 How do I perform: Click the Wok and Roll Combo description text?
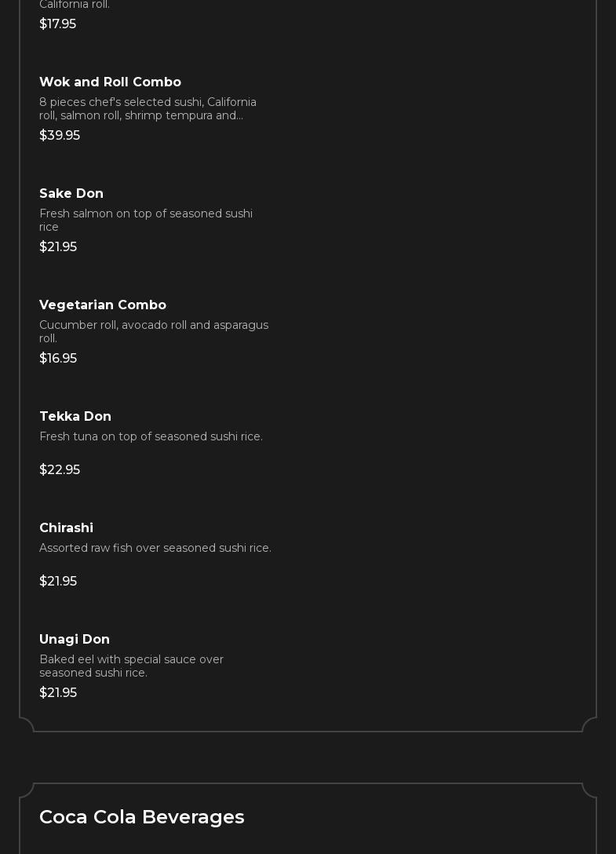tap(148, 109)
